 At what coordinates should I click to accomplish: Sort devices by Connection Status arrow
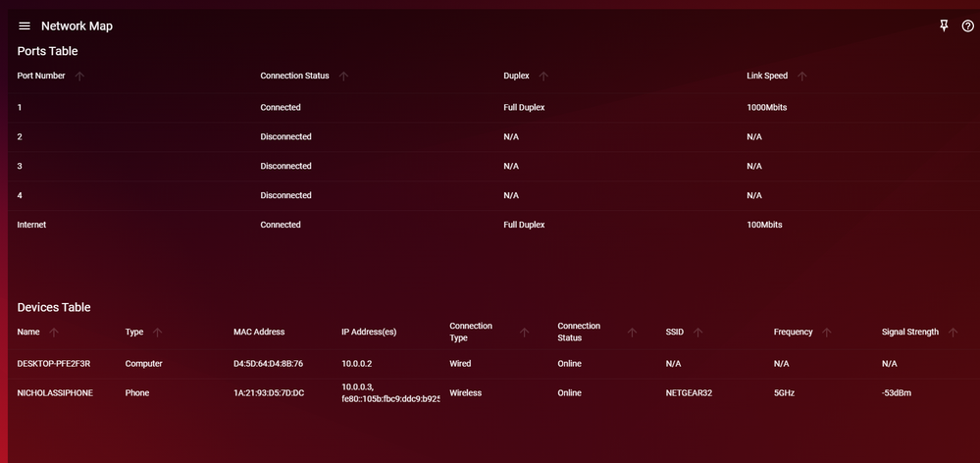pos(632,333)
